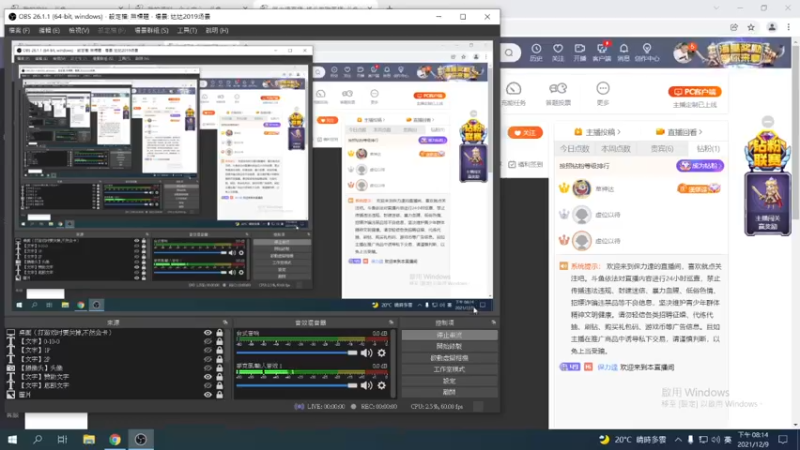This screenshot has width=800, height=450.
Task: Click the search magnifier on the webpage
Action: click(509, 53)
